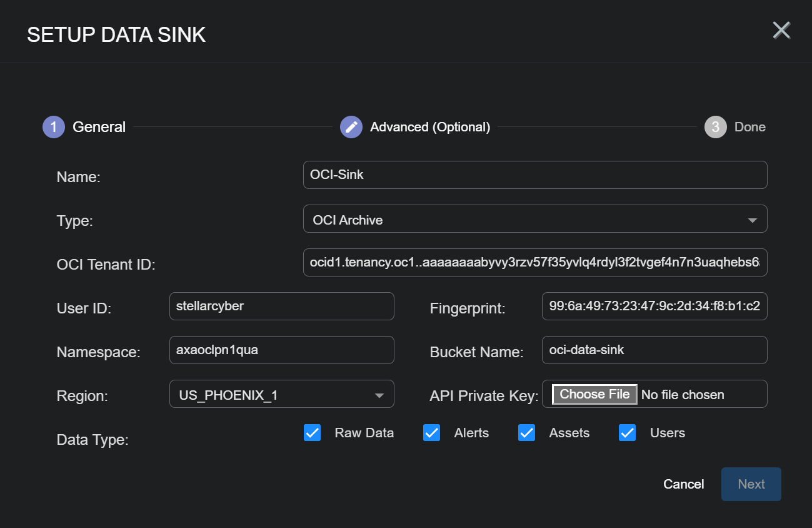Uncheck the Raw Data checkbox
The width and height of the screenshot is (812, 528).
(312, 433)
